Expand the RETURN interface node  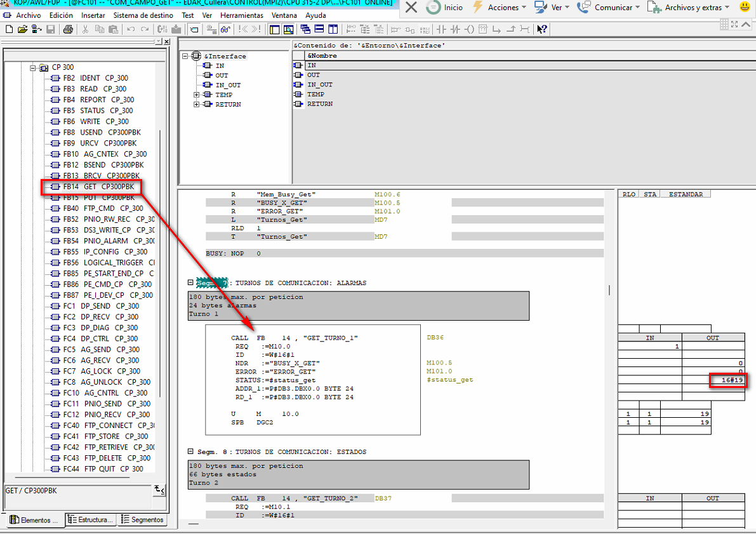click(x=197, y=104)
